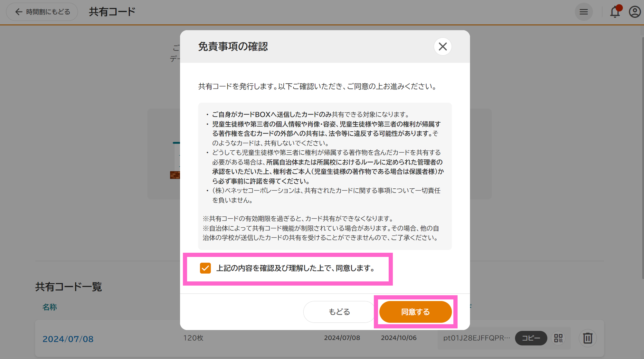
Task: Select the pt01J28EJFFQPR code field
Action: coord(476,338)
